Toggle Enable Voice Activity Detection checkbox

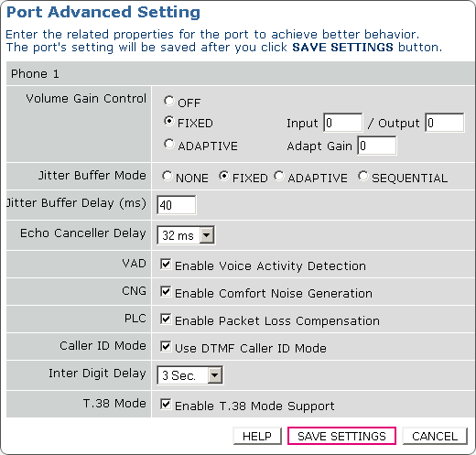click(166, 264)
